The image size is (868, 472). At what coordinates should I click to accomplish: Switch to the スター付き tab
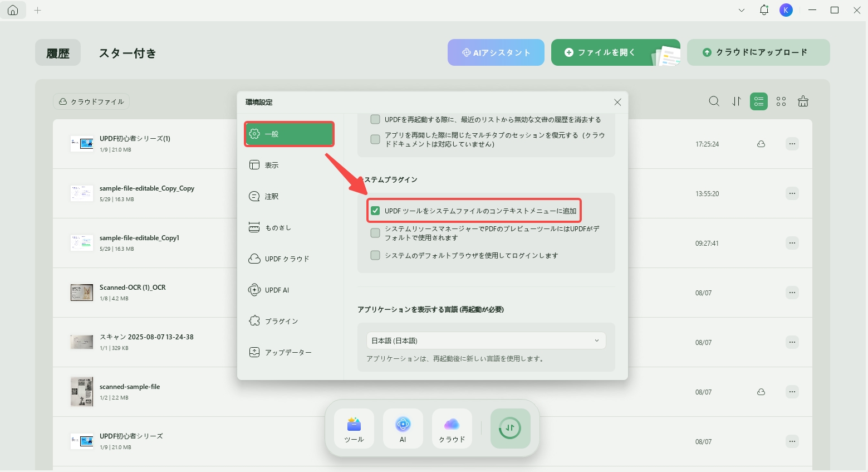click(x=127, y=53)
